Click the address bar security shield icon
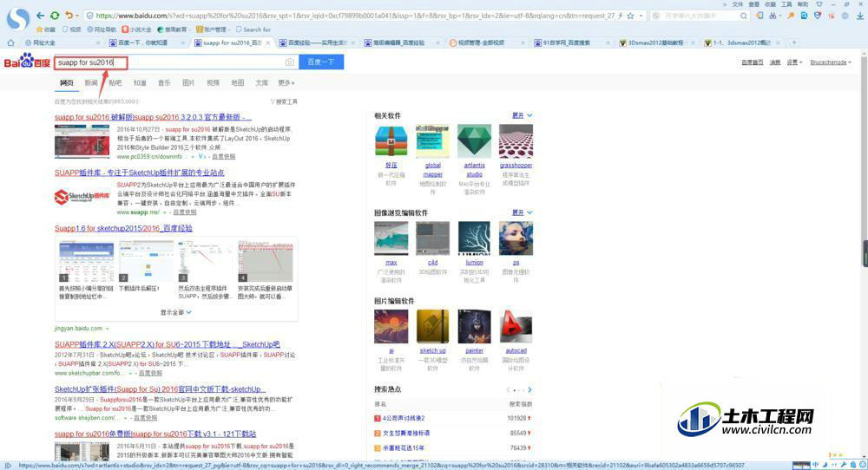This screenshot has width=868, height=470. point(90,16)
